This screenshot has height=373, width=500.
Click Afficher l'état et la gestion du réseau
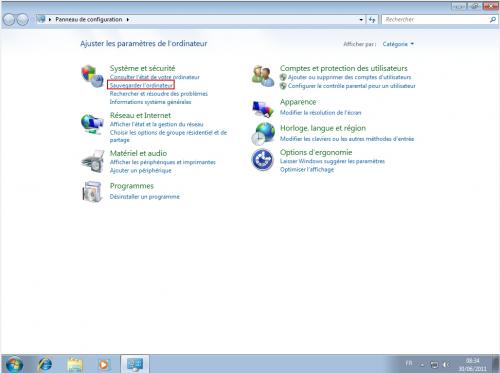click(x=156, y=124)
